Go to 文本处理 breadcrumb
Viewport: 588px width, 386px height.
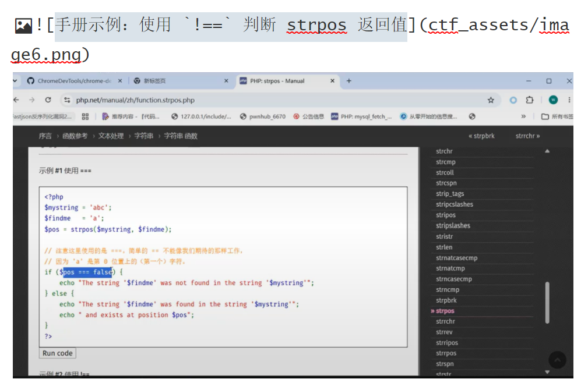tap(111, 136)
